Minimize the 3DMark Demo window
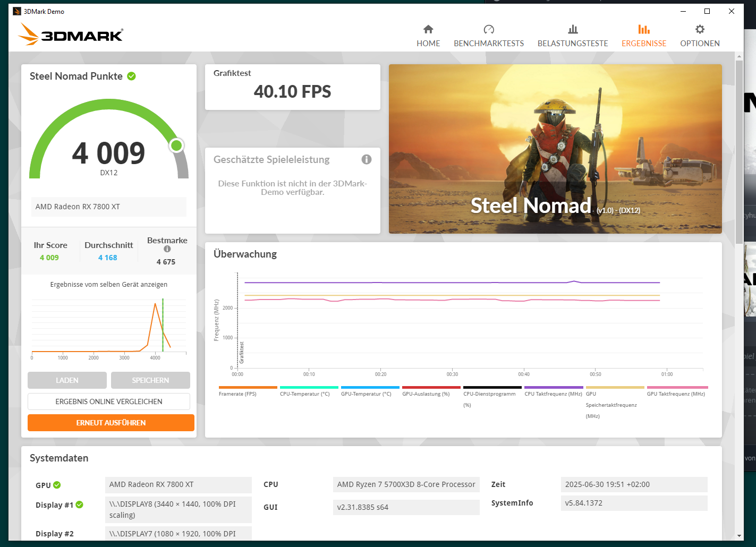756x547 pixels. coord(683,11)
